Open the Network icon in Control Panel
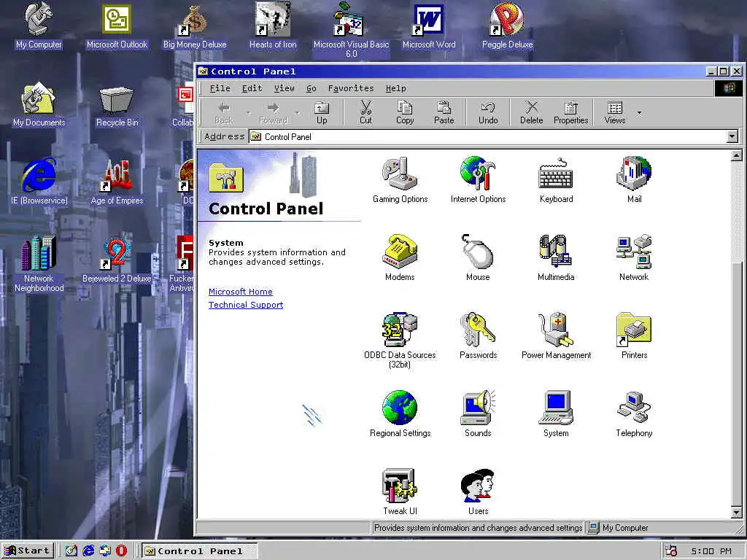The image size is (747, 560). 634,257
